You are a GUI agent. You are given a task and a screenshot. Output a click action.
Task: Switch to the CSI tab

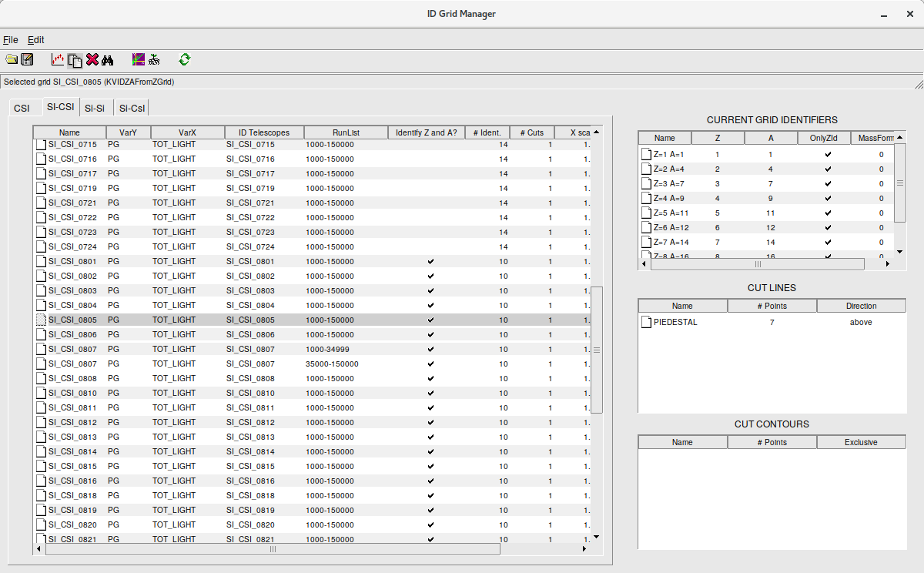click(22, 108)
